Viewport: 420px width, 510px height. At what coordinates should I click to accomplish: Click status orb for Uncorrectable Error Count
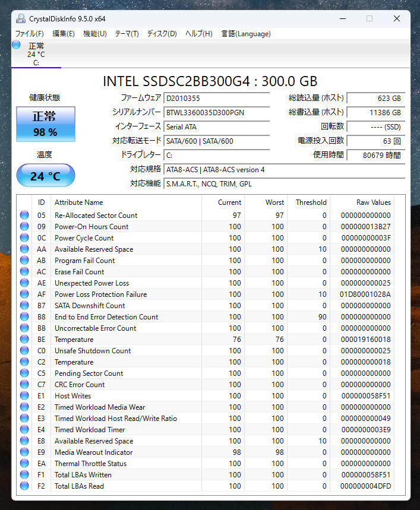[24, 328]
